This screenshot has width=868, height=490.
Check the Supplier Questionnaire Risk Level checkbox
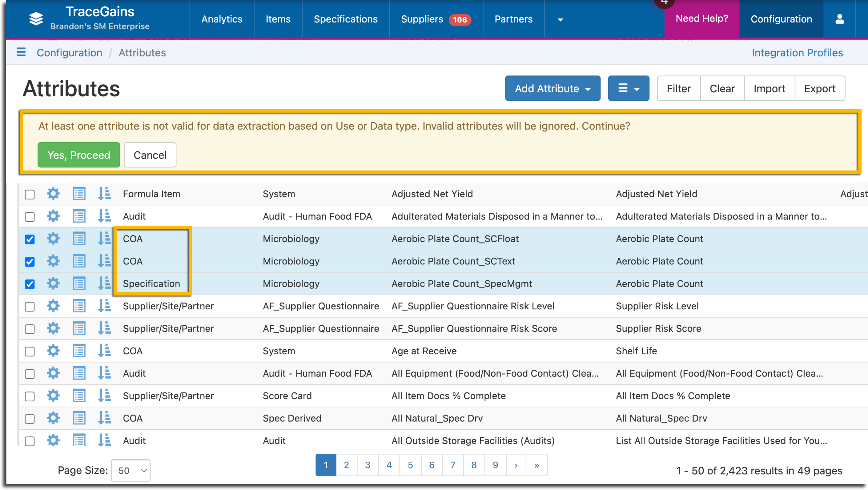pyautogui.click(x=30, y=307)
